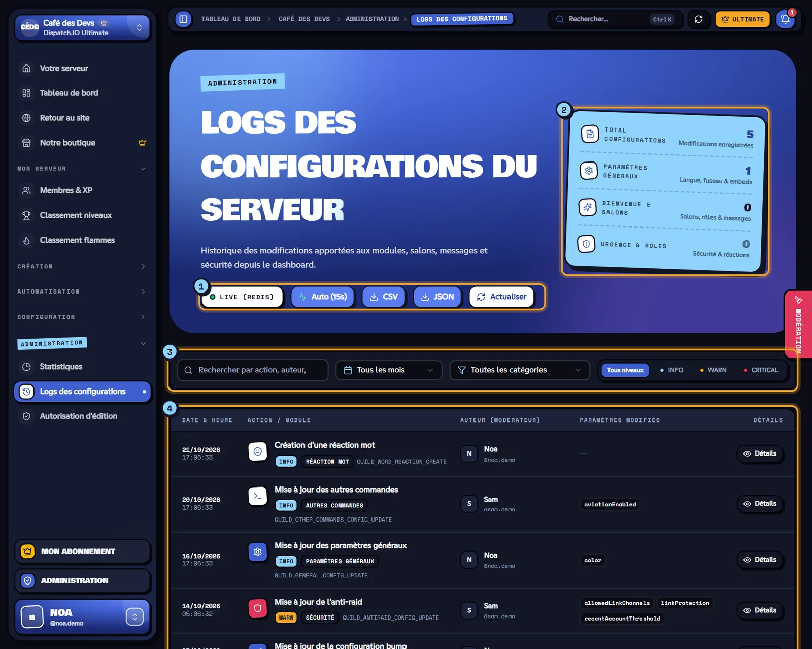
Task: Filter by INFO level
Action: point(671,370)
